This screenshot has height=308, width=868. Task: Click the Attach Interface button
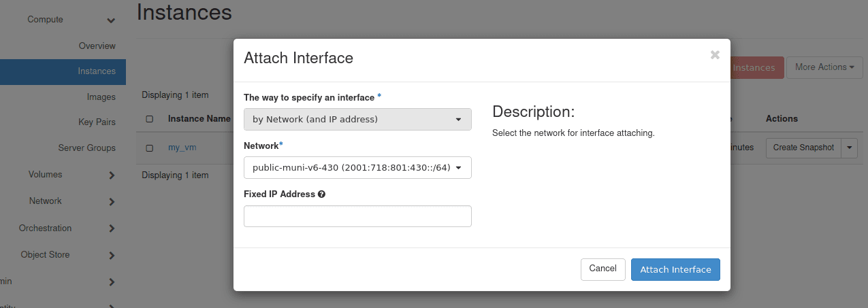click(x=675, y=269)
